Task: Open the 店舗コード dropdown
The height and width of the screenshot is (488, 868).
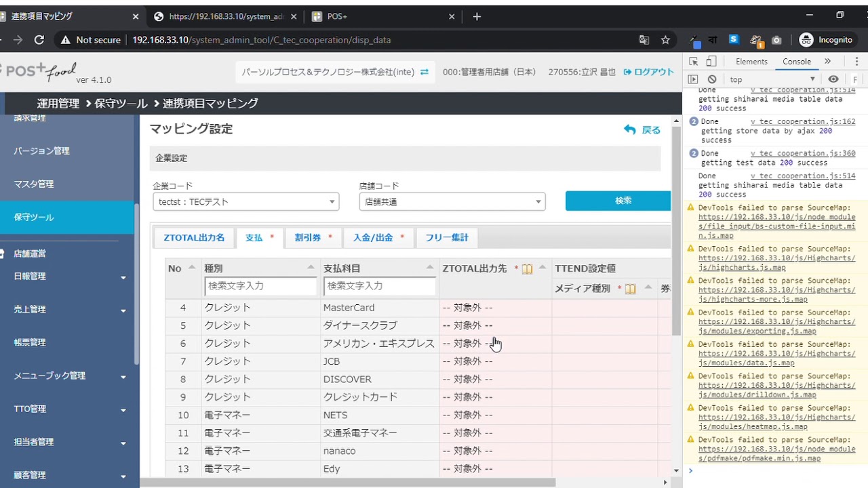Action: pyautogui.click(x=452, y=201)
